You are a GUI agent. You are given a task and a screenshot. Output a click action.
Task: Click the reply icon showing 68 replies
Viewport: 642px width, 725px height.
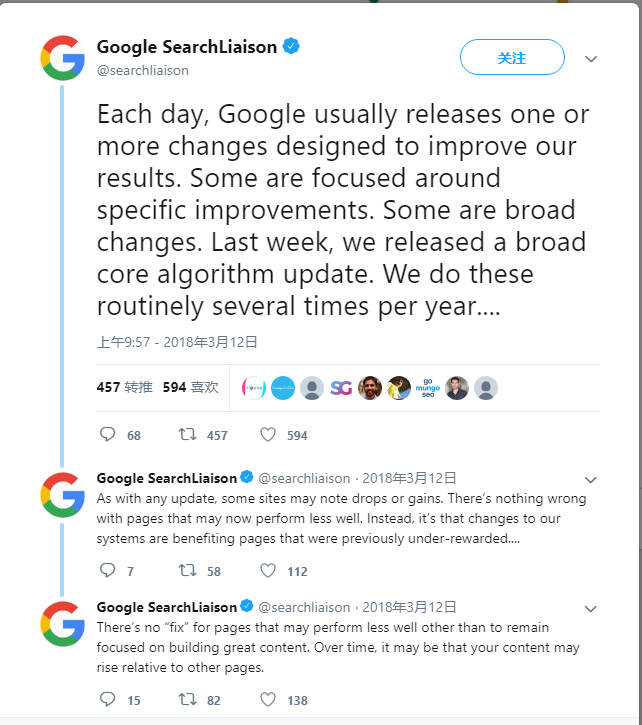point(109,435)
